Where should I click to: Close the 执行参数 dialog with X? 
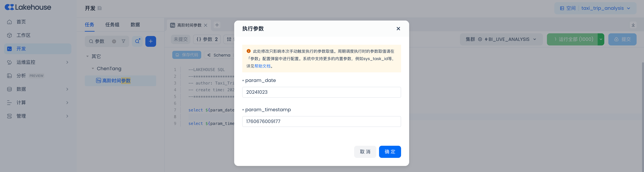tap(398, 28)
